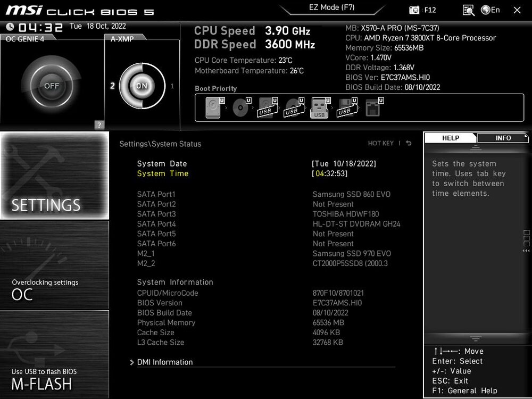
Task: Toggle the OC Genie 4 OFF button
Action: point(52,86)
